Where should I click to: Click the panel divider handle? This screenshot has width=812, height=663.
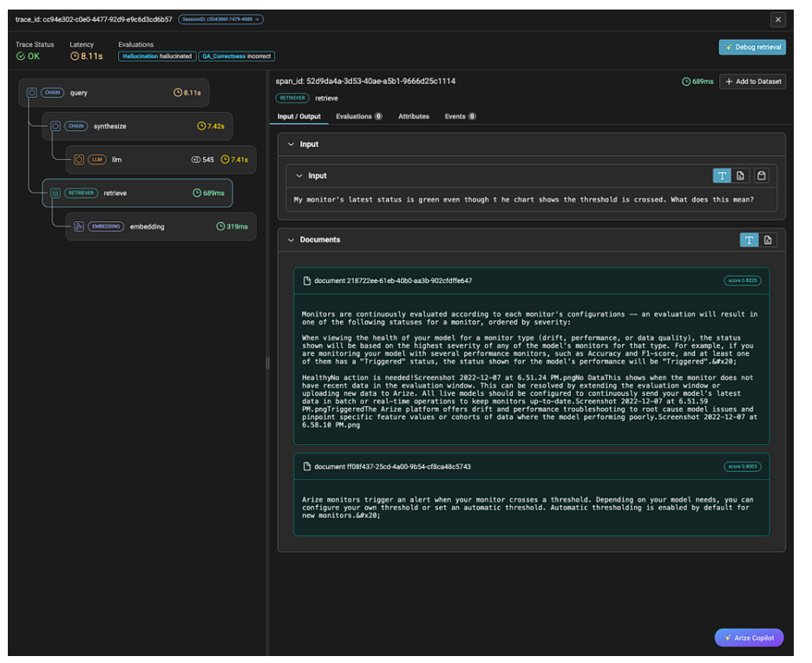[x=268, y=363]
